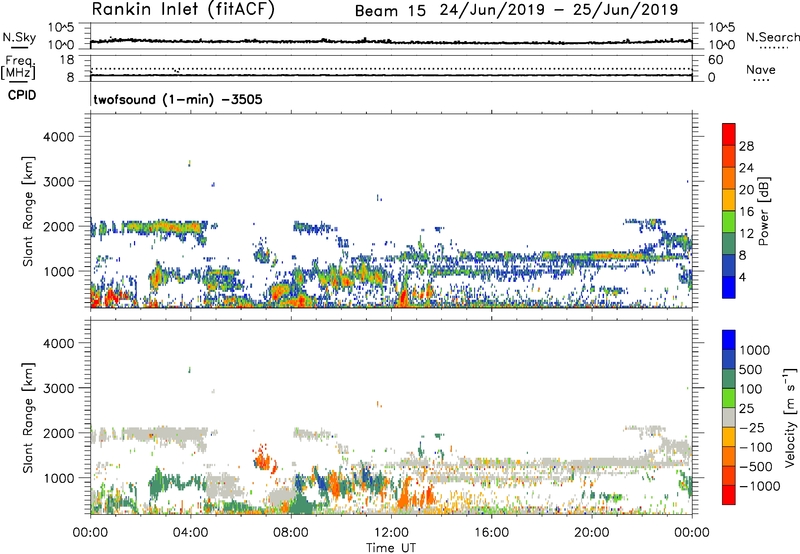Click velocity colorbar label 1000
The width and height of the screenshot is (800, 554).
[x=754, y=350]
